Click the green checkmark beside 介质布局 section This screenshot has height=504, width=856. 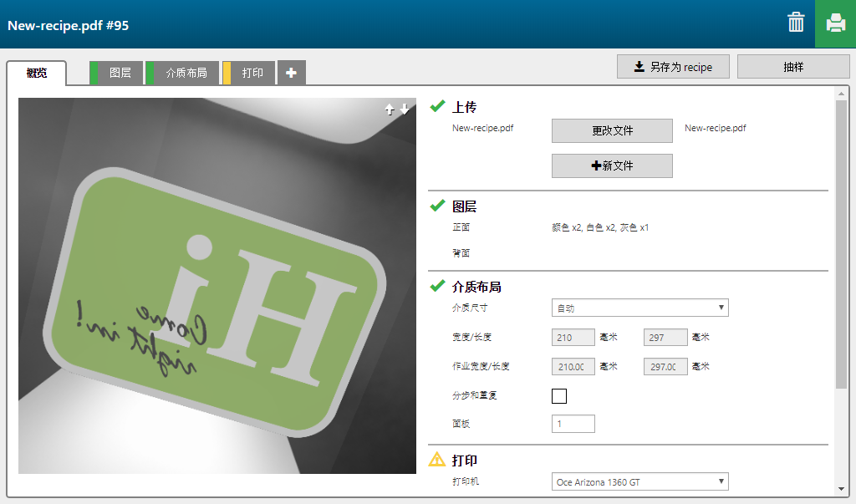coord(437,286)
